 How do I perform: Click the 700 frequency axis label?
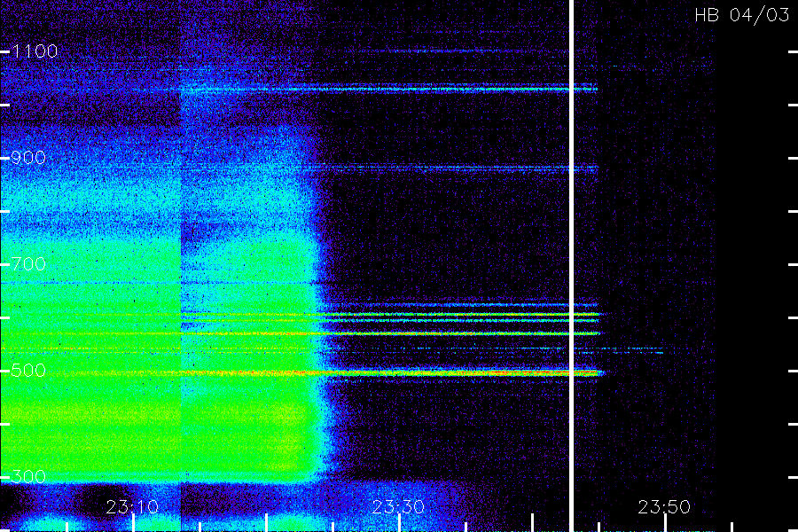click(28, 264)
